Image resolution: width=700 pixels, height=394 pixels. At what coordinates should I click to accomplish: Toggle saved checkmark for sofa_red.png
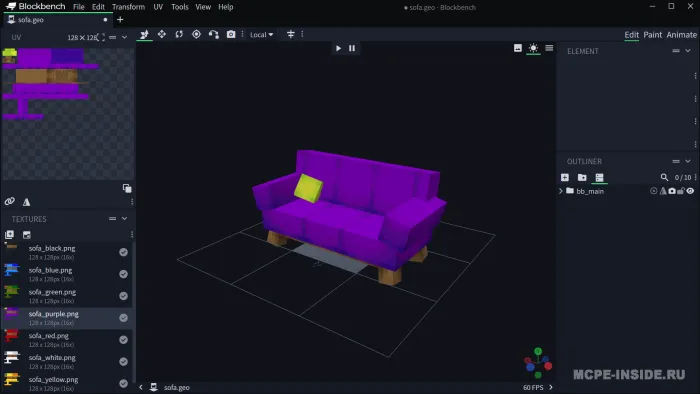click(124, 340)
